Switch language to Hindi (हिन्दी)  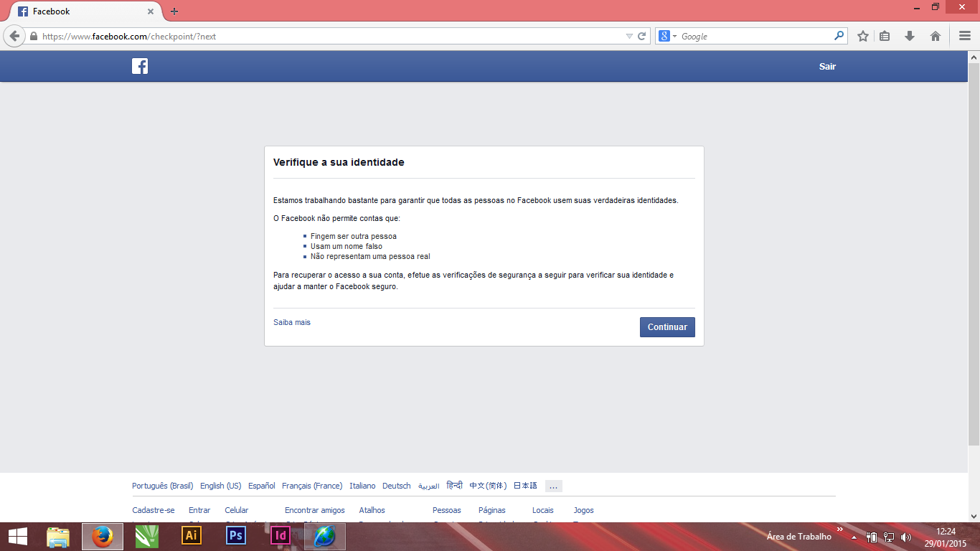tap(454, 486)
